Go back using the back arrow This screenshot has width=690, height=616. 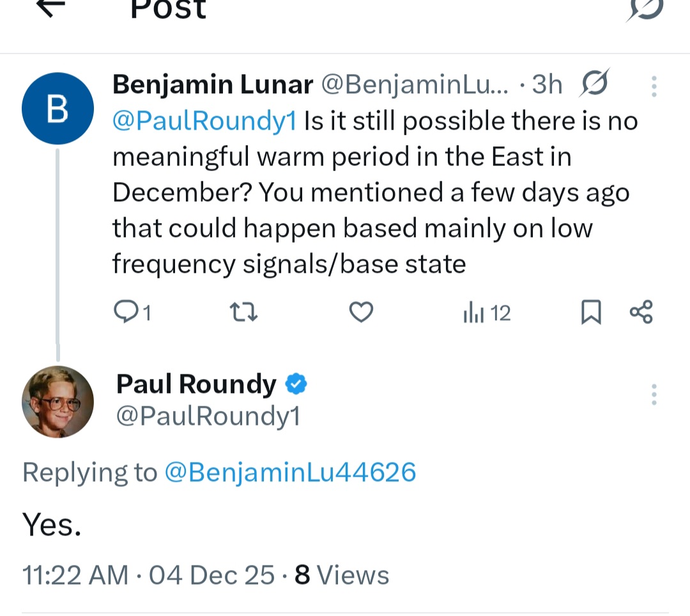coord(51,8)
